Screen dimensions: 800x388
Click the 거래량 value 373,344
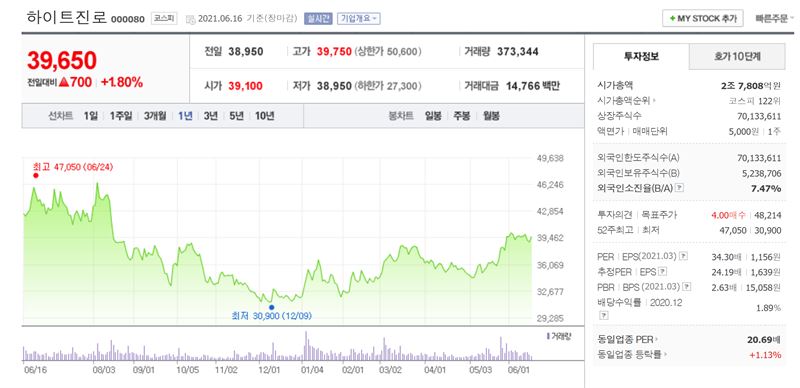(x=518, y=52)
